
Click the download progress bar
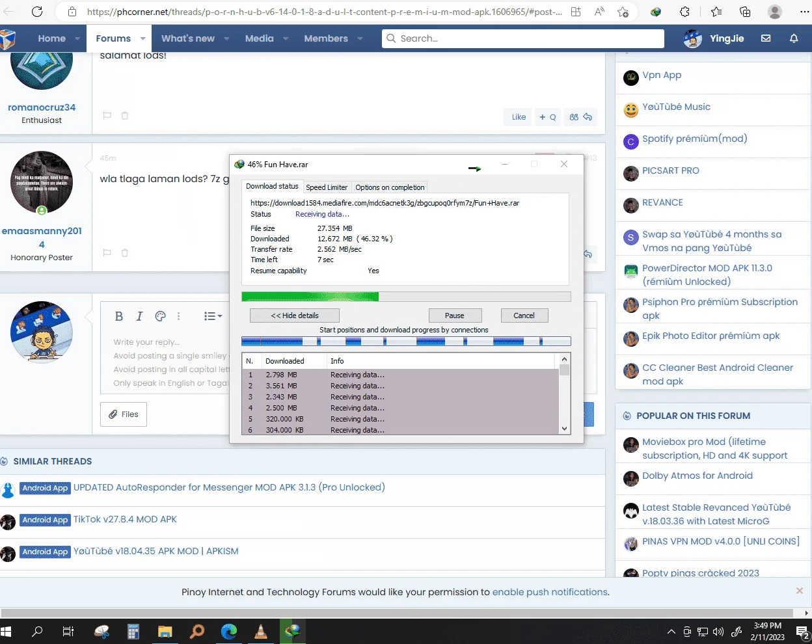[406, 297]
